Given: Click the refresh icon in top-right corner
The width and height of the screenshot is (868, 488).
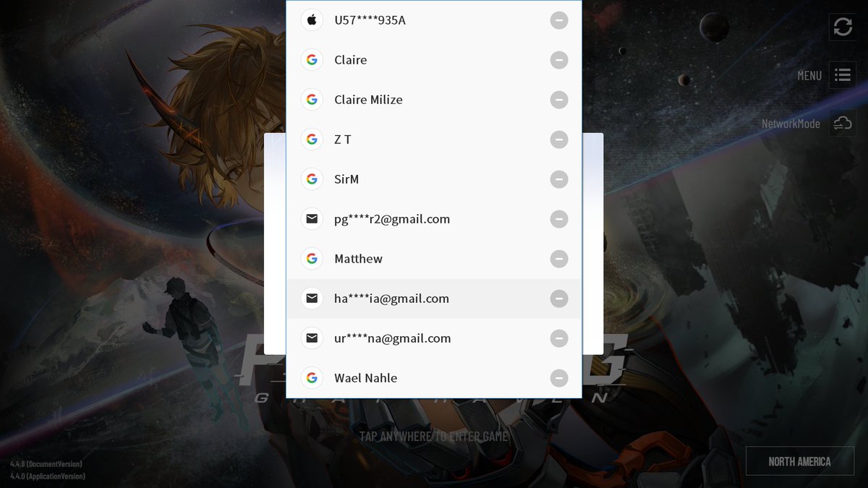Looking at the screenshot, I should pos(843,27).
